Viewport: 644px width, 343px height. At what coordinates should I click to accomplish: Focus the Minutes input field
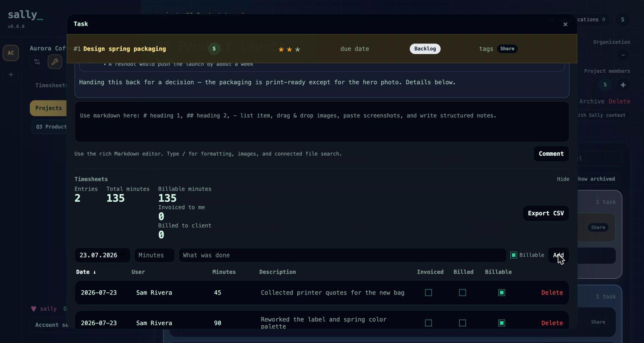[x=154, y=255]
